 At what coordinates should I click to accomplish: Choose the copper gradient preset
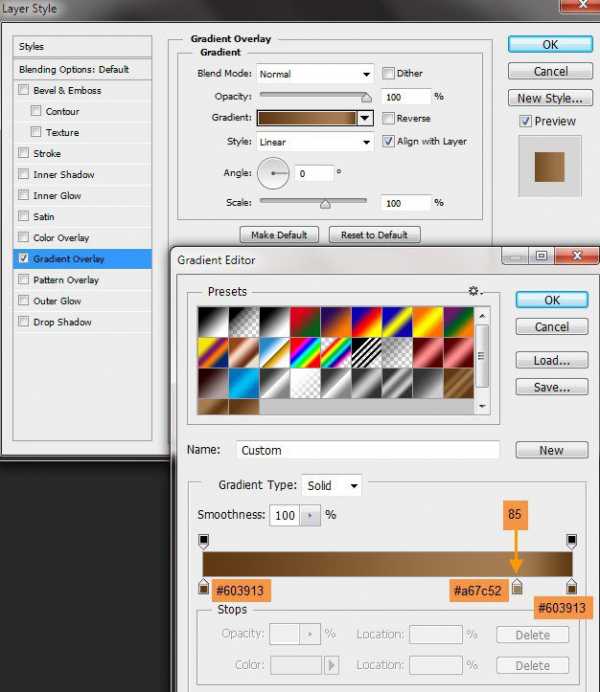(x=244, y=353)
